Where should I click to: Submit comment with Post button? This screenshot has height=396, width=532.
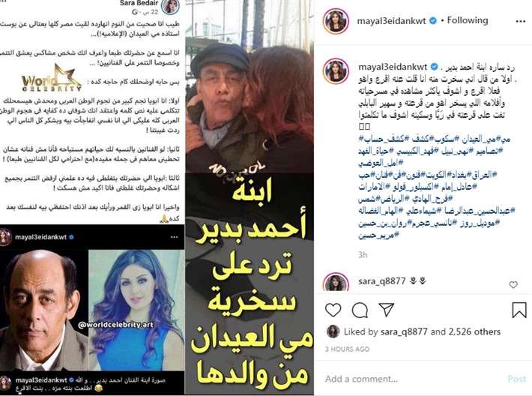tap(516, 379)
